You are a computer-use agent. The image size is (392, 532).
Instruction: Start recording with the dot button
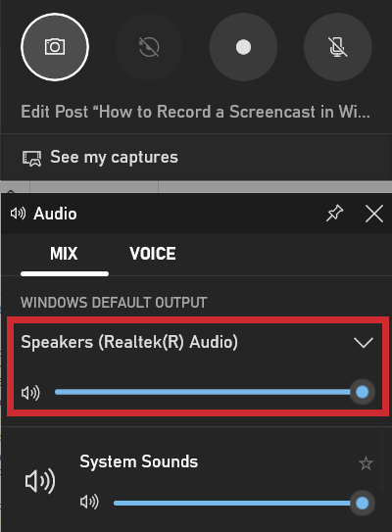click(243, 47)
